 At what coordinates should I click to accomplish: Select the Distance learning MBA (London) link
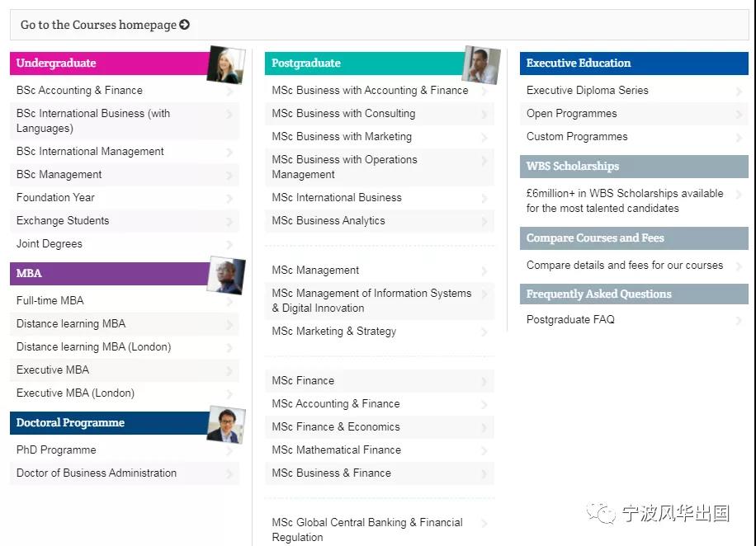click(93, 347)
